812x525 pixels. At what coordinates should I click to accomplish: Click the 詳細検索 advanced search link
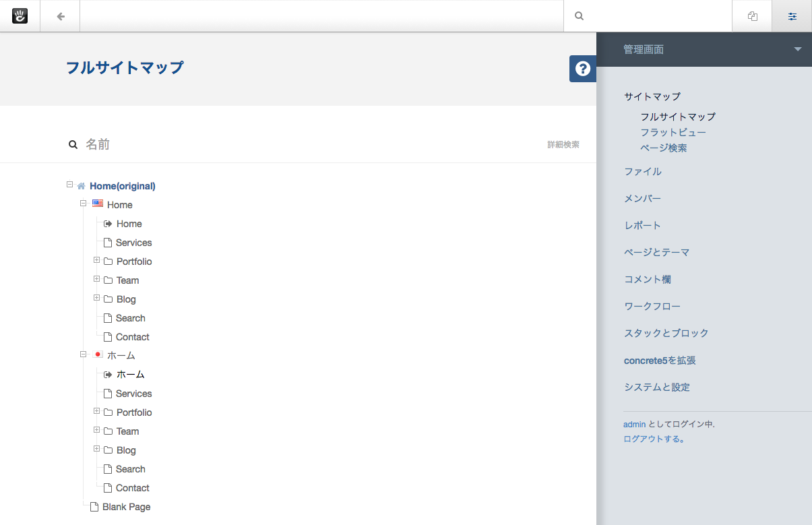(563, 144)
